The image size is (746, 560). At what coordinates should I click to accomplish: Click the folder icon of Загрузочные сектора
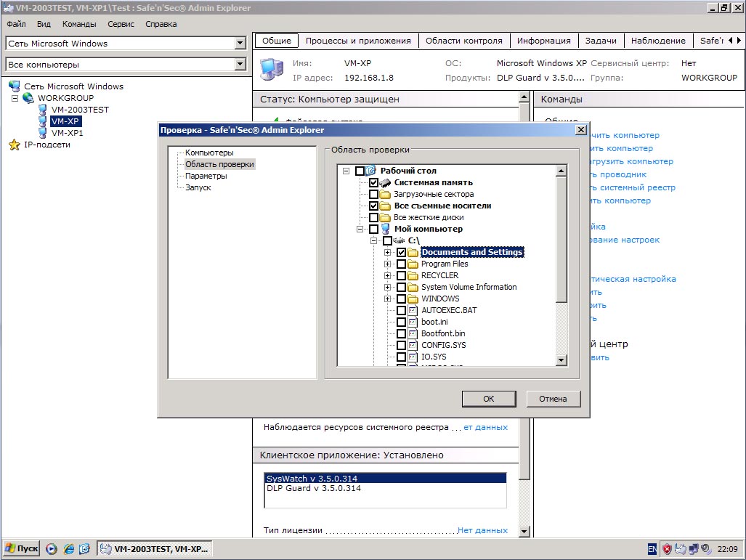pos(386,194)
